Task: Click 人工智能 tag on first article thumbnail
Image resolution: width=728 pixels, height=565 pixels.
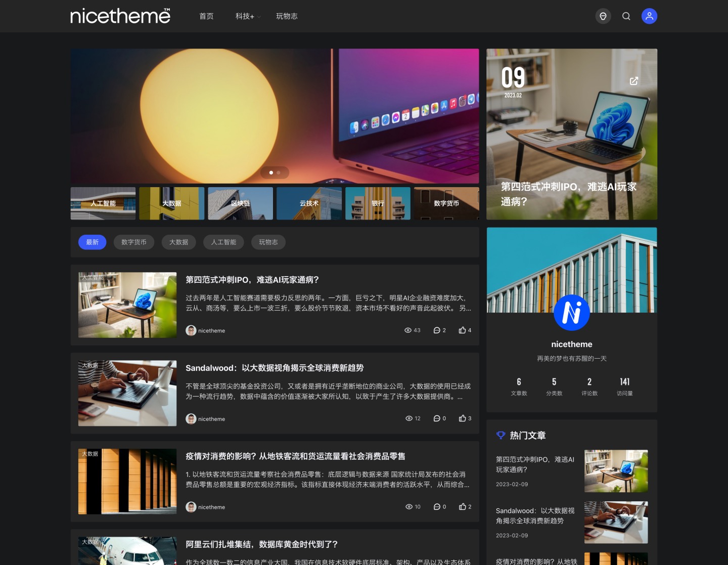Action: (x=93, y=277)
